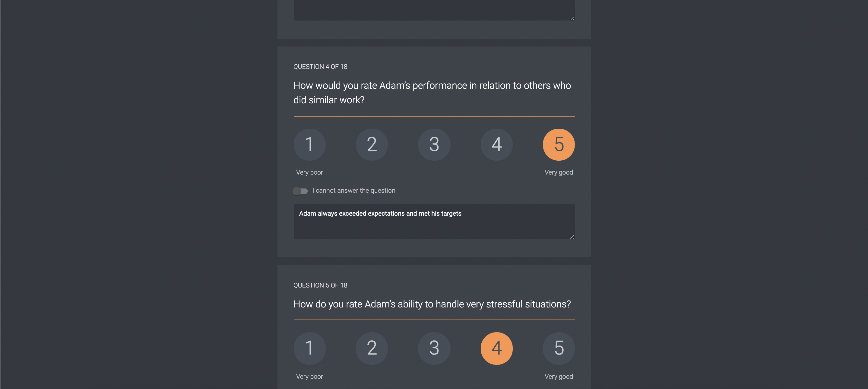Click highlighted rating 4 in Question 5
Viewport: 868px width, 389px height.
(496, 348)
